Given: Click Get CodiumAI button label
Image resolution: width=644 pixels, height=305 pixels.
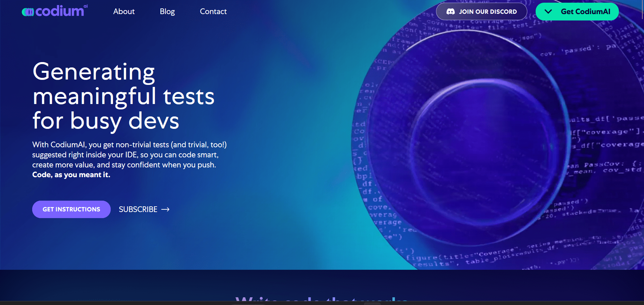Looking at the screenshot, I should [586, 11].
